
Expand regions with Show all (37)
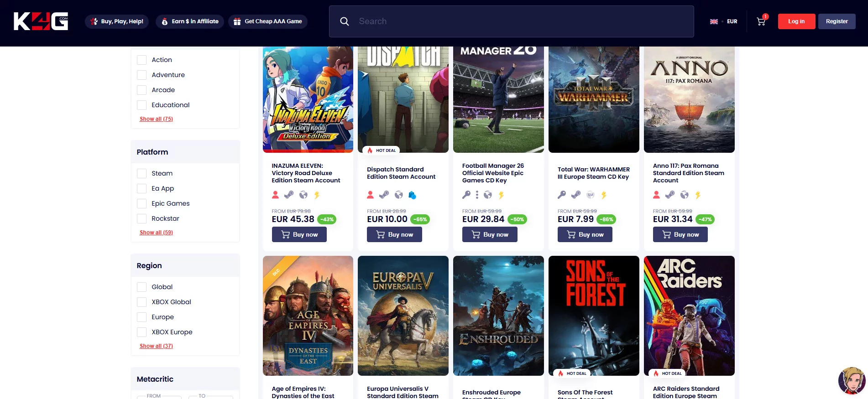pos(156,346)
